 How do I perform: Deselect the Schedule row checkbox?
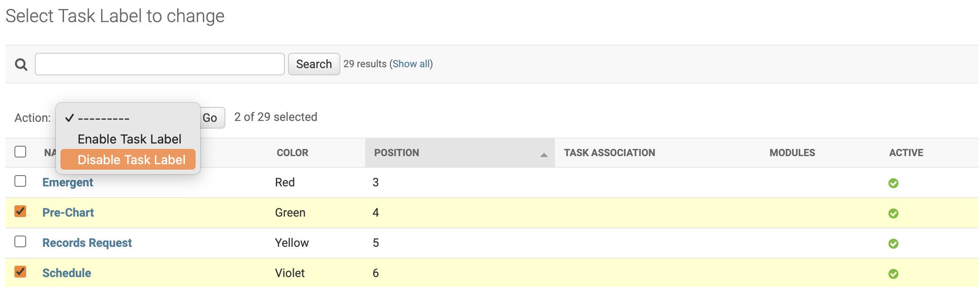click(20, 272)
